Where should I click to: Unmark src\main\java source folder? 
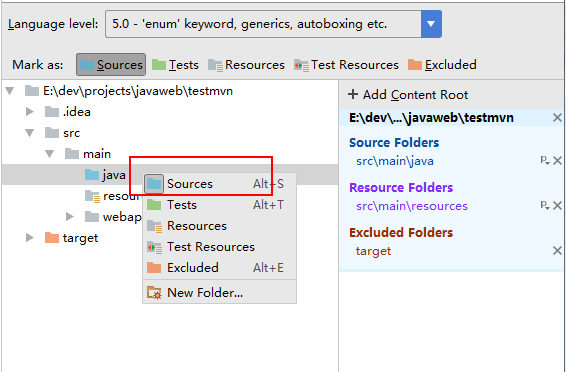pyautogui.click(x=557, y=161)
